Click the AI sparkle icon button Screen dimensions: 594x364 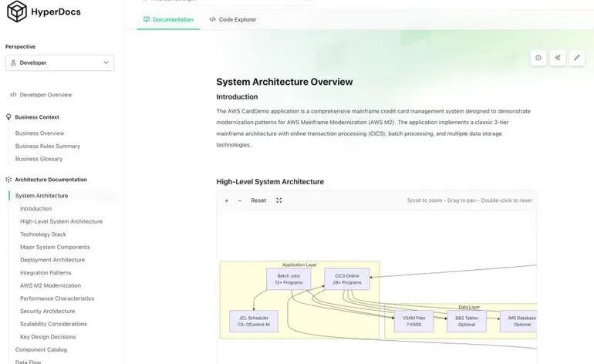pyautogui.click(x=558, y=58)
